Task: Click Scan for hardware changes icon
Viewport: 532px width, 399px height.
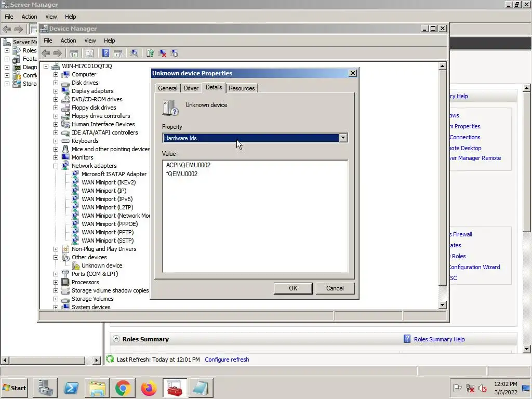Action: coord(134,54)
